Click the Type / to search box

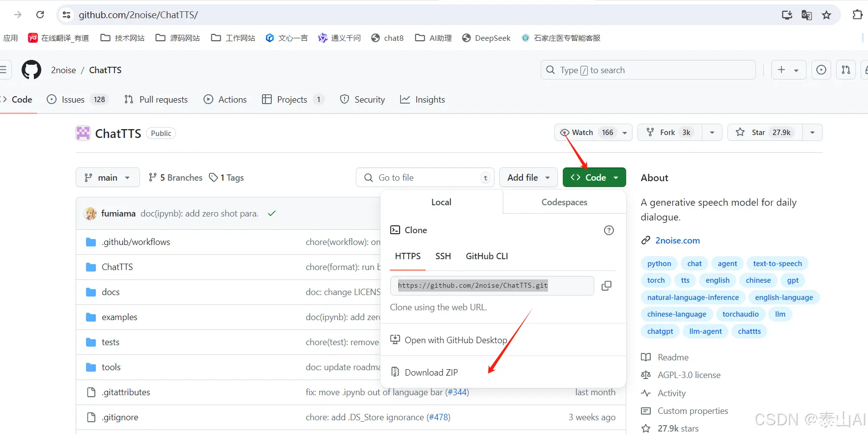point(648,70)
